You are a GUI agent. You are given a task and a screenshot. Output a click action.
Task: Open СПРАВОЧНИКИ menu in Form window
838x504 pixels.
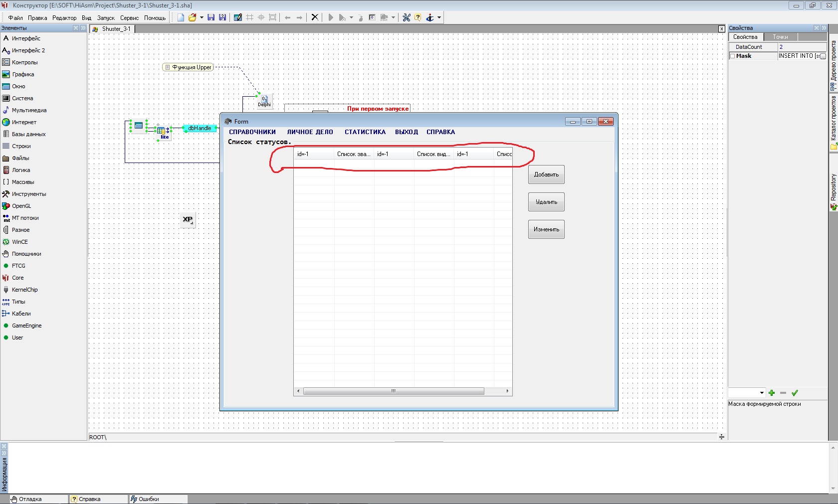pos(252,132)
